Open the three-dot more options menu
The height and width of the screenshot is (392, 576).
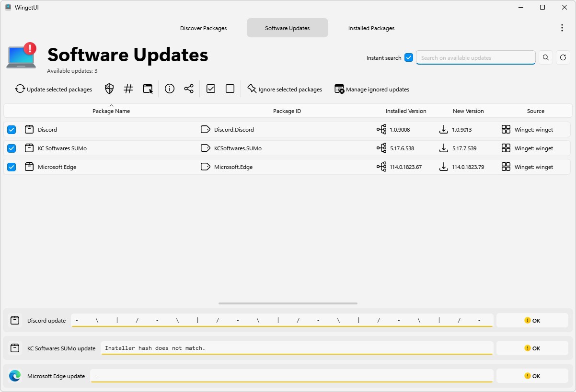click(562, 28)
